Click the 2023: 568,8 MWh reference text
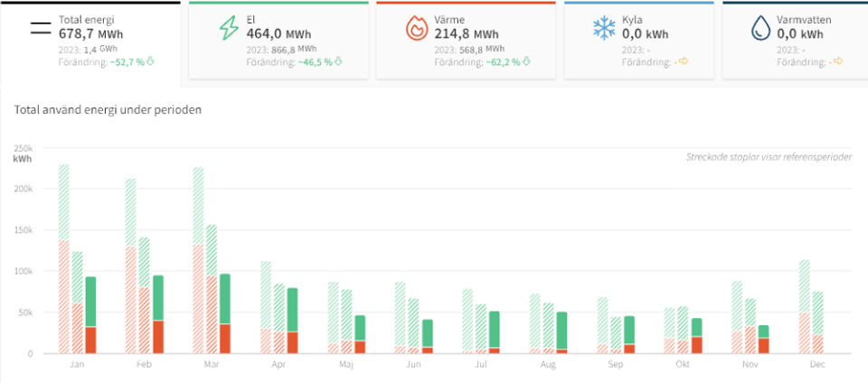This screenshot has width=868, height=383. coord(469,49)
